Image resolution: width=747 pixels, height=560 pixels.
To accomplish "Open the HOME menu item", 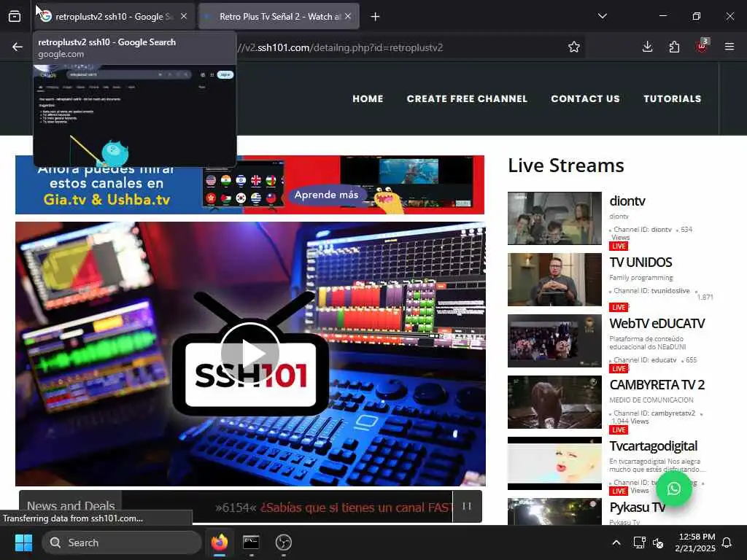I will click(368, 98).
